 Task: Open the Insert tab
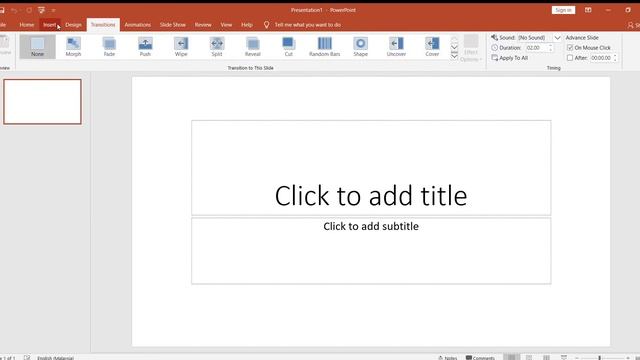coord(50,25)
